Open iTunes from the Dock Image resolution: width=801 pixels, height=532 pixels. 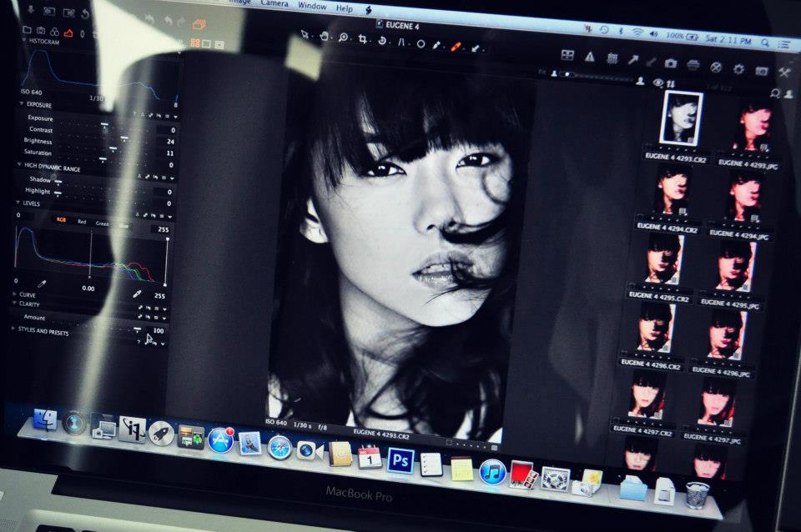(492, 472)
